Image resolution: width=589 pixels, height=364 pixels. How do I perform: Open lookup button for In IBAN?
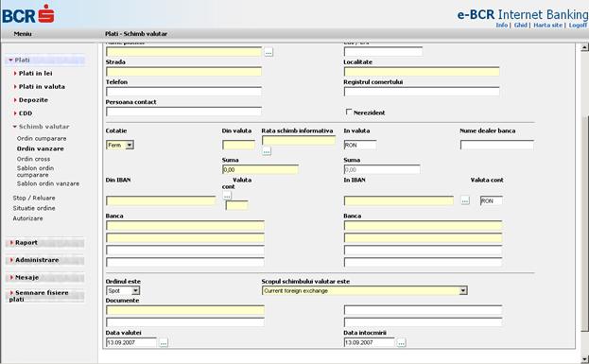(465, 200)
